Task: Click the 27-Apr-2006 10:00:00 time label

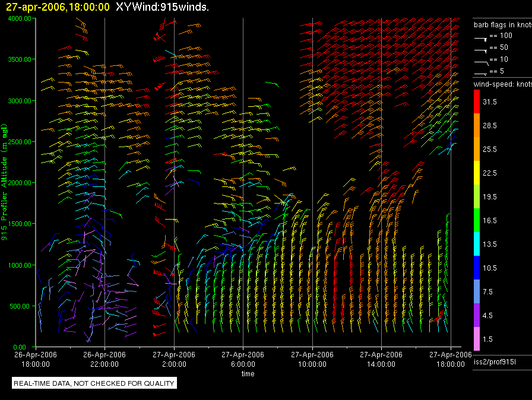Action: tap(312, 359)
